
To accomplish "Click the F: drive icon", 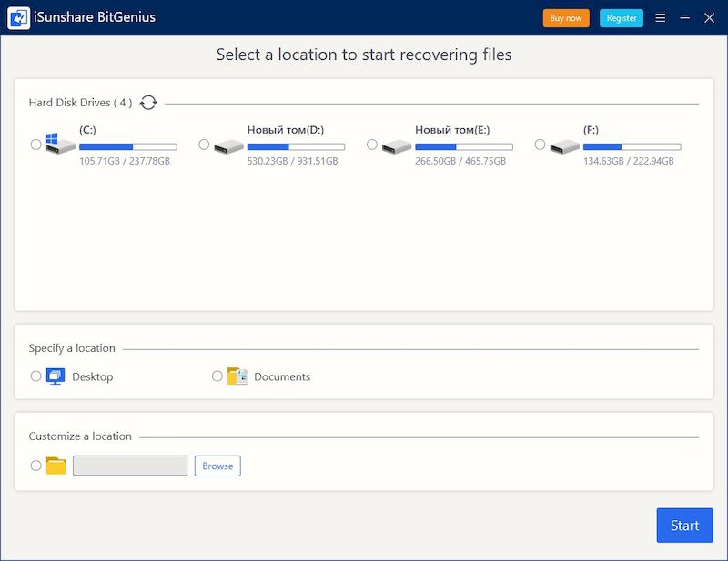I will pyautogui.click(x=564, y=145).
